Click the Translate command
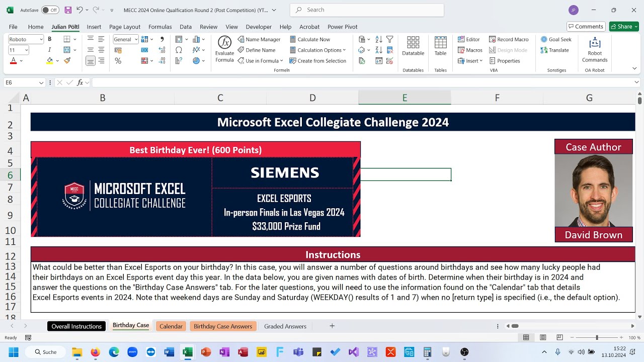The width and height of the screenshot is (644, 362). (554, 50)
